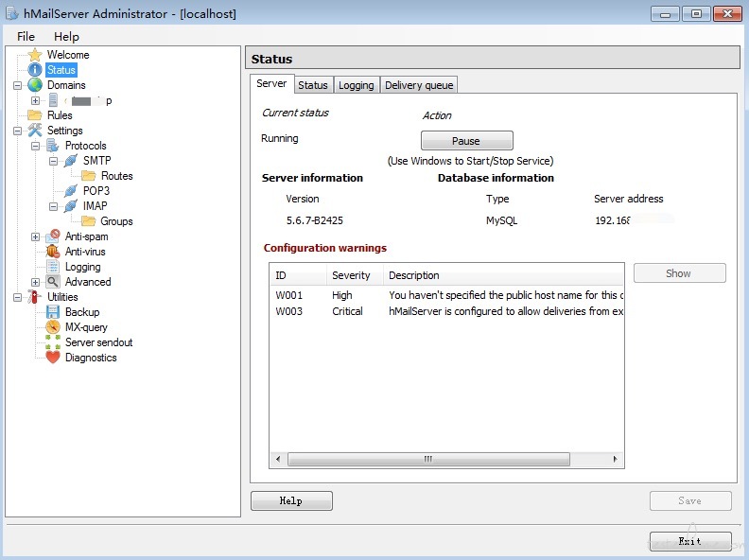This screenshot has width=749, height=560.
Task: Click the SMTP plug icon
Action: (71, 161)
